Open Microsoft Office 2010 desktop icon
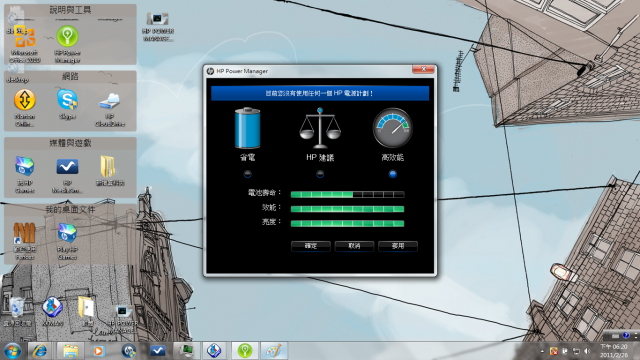640x360 pixels. click(25, 44)
